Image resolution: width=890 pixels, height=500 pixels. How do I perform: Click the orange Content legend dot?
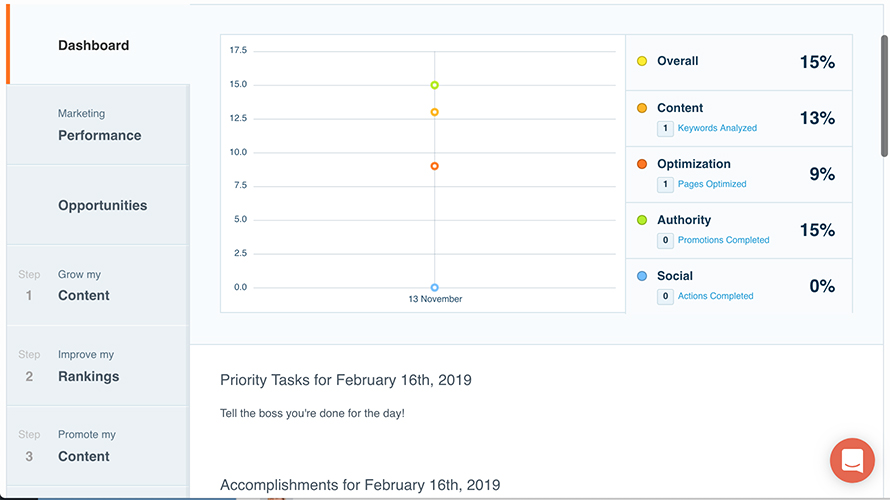[x=642, y=108]
